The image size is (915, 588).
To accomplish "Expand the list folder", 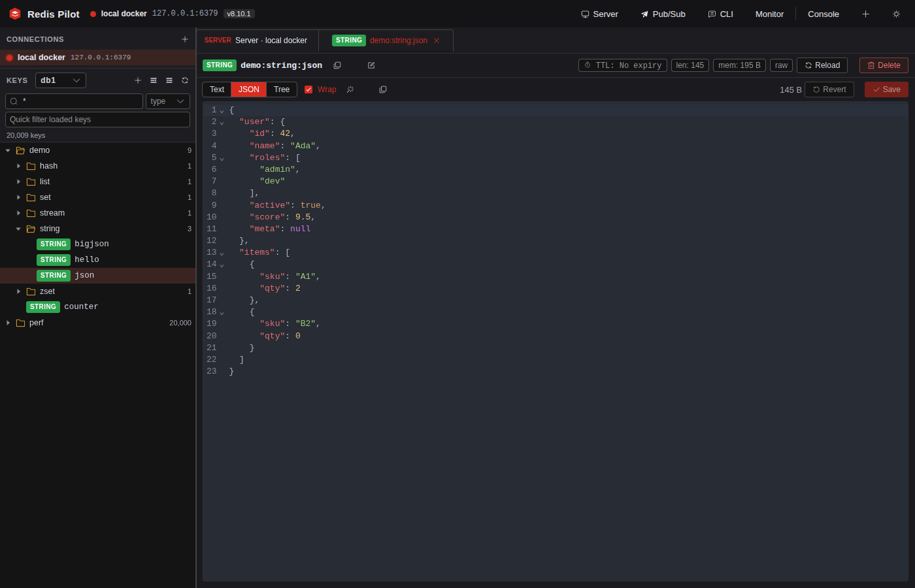I will point(18,182).
